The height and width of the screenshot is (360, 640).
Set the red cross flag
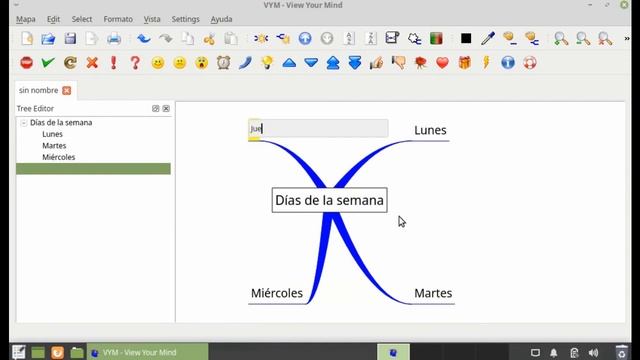click(92, 63)
